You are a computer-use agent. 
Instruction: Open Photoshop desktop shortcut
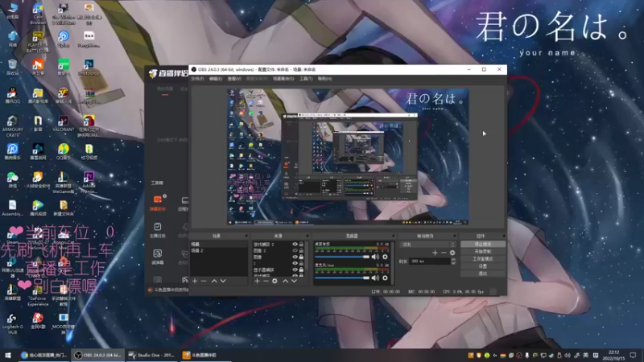[x=89, y=68]
